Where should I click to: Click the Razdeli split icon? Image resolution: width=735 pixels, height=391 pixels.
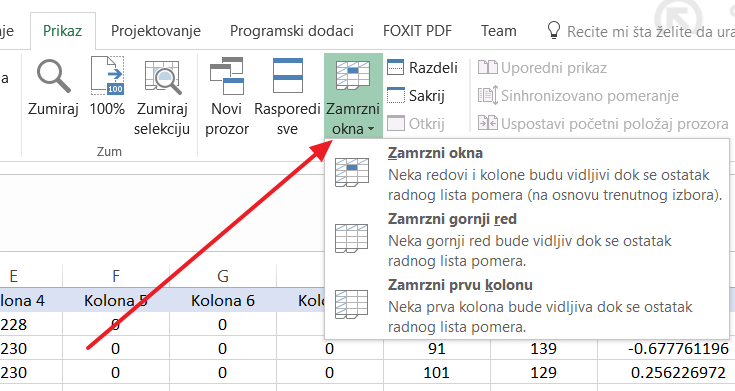pos(396,68)
